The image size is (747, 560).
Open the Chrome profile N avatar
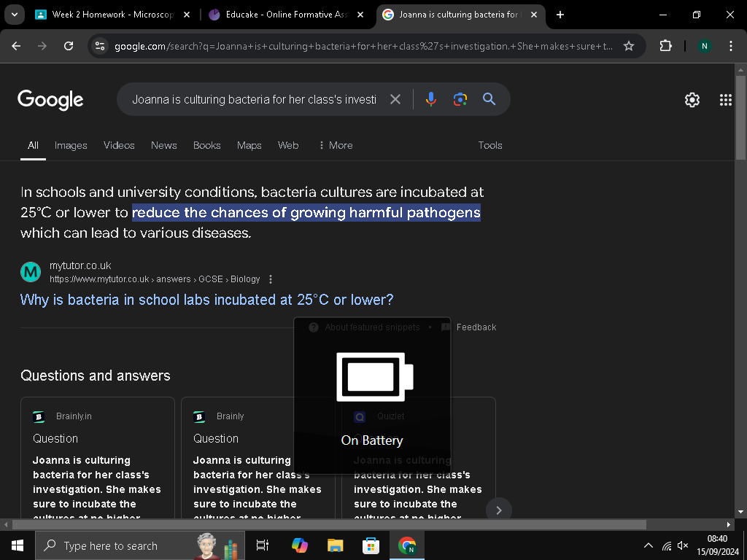(704, 46)
